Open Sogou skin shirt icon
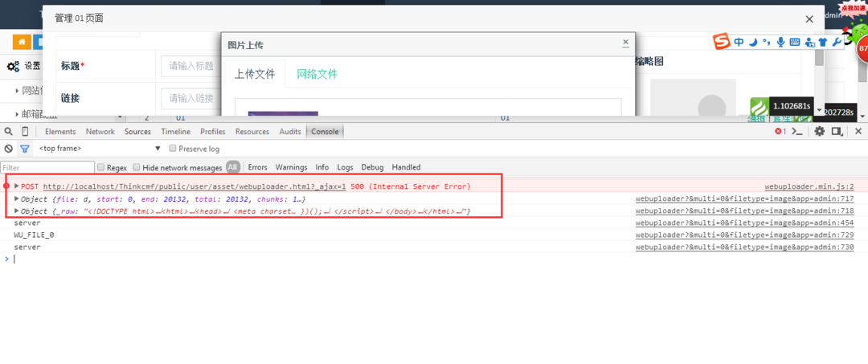 (x=823, y=42)
